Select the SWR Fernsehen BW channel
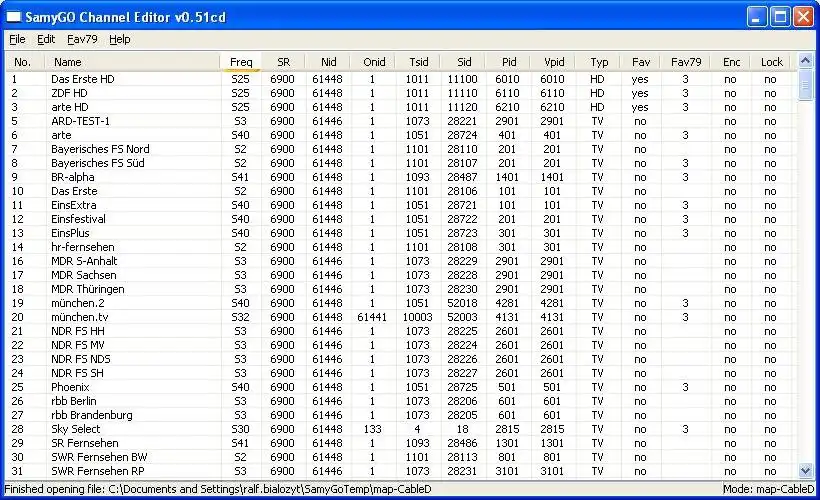Viewport: 820px width, 500px height. click(99, 457)
